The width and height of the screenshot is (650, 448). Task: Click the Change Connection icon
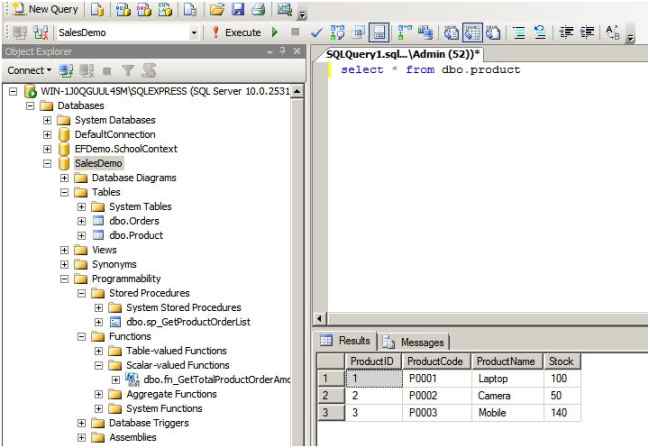41,32
